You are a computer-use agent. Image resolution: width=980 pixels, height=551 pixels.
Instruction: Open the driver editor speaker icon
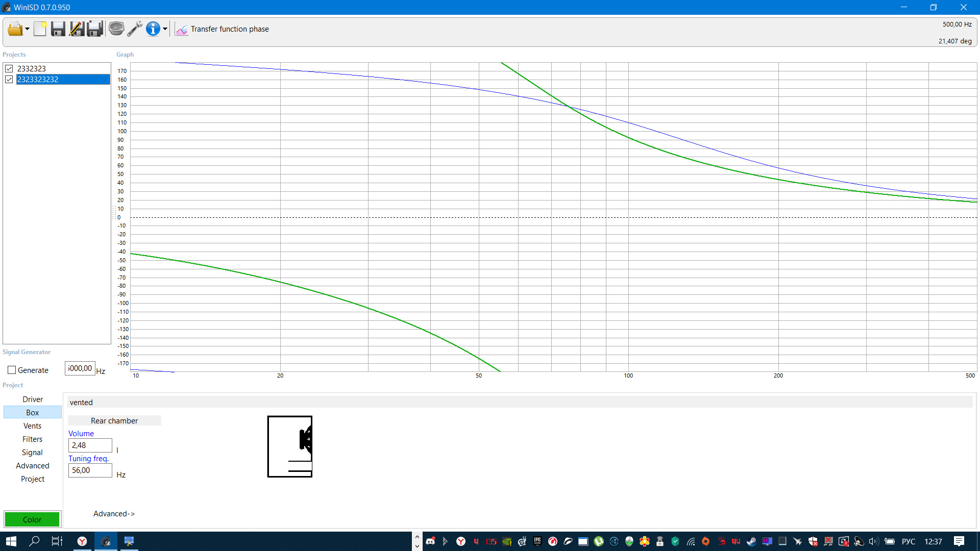(x=116, y=29)
